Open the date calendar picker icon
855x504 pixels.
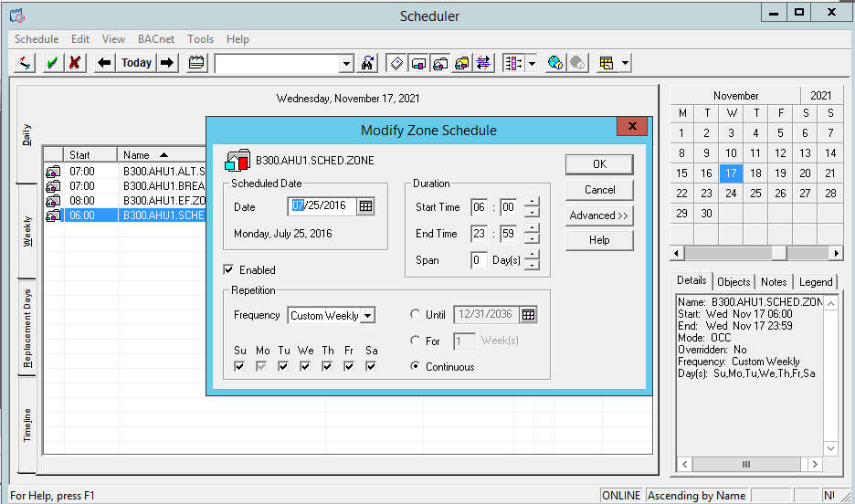365,206
